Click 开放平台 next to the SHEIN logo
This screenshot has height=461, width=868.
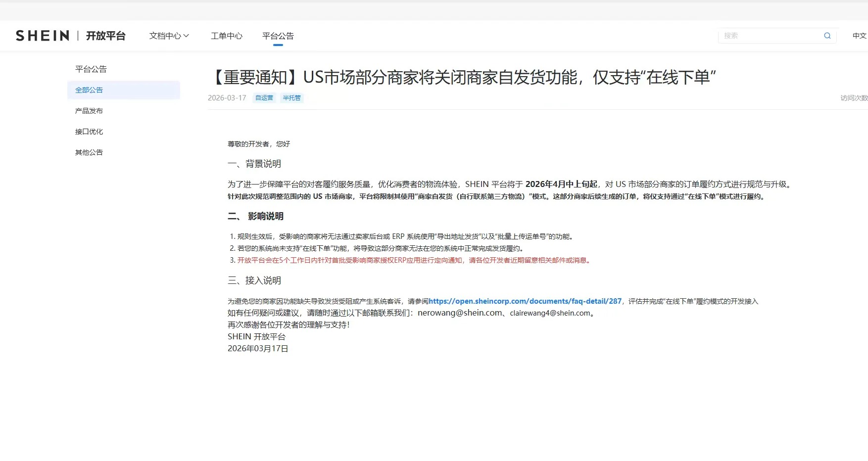[106, 35]
